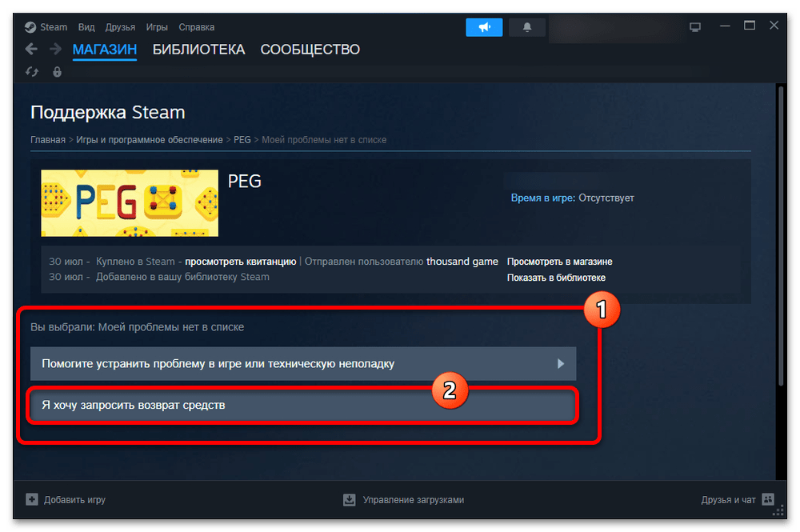Open the Справка menu

(x=197, y=27)
